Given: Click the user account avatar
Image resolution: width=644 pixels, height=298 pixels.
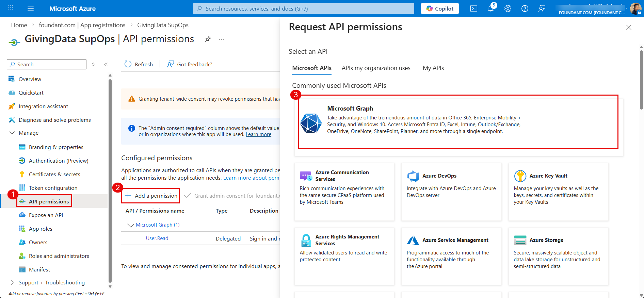Looking at the screenshot, I should (x=635, y=9).
